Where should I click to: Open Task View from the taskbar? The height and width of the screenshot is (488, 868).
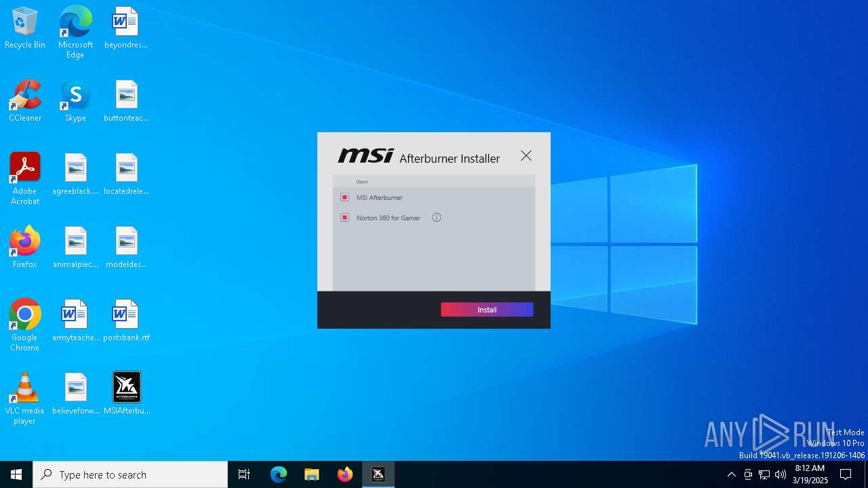244,474
